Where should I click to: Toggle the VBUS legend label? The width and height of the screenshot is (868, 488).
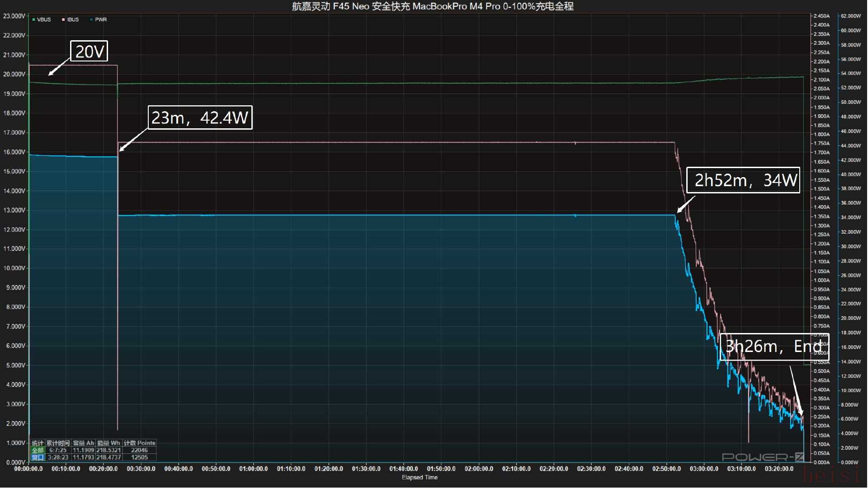pos(44,20)
